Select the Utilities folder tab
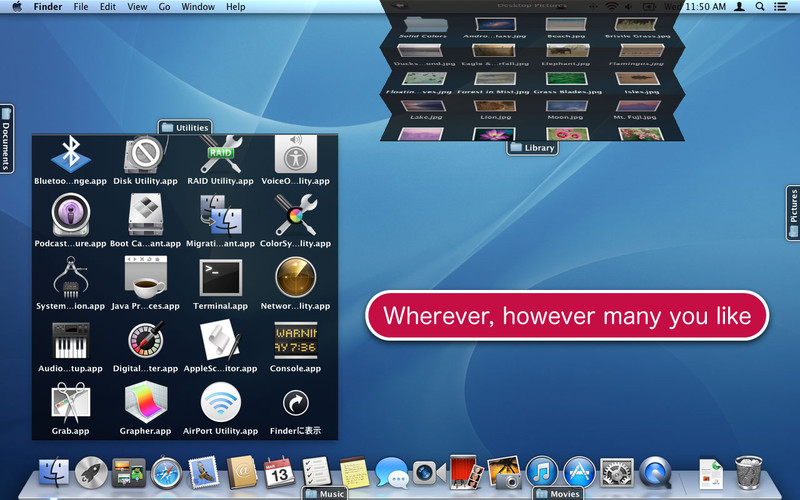Screen dimensions: 800x500 [185, 128]
